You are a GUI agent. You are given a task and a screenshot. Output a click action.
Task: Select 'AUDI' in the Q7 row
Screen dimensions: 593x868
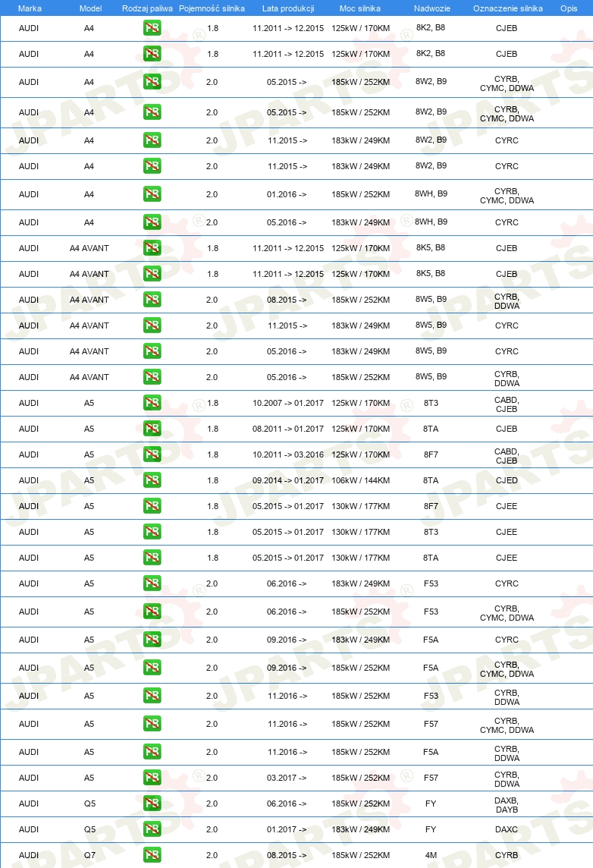(x=29, y=855)
